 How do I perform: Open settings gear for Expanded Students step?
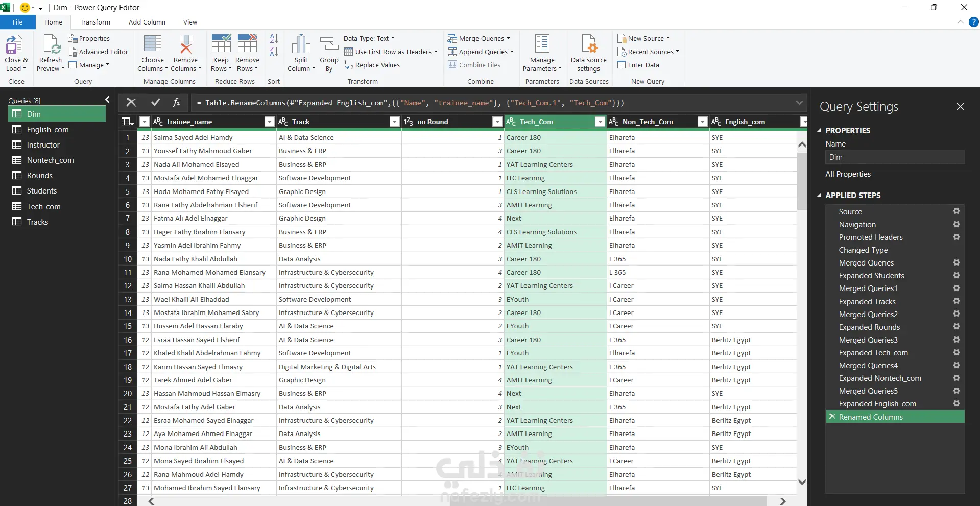coord(957,275)
